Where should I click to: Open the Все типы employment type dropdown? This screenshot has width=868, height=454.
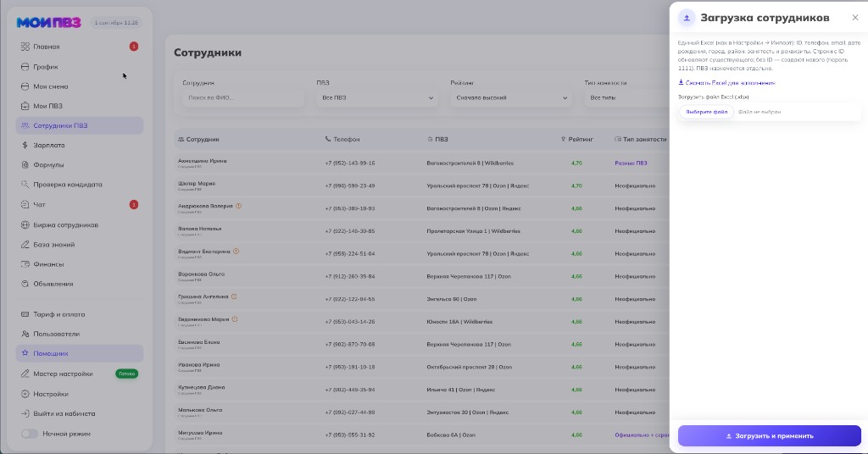tap(626, 98)
